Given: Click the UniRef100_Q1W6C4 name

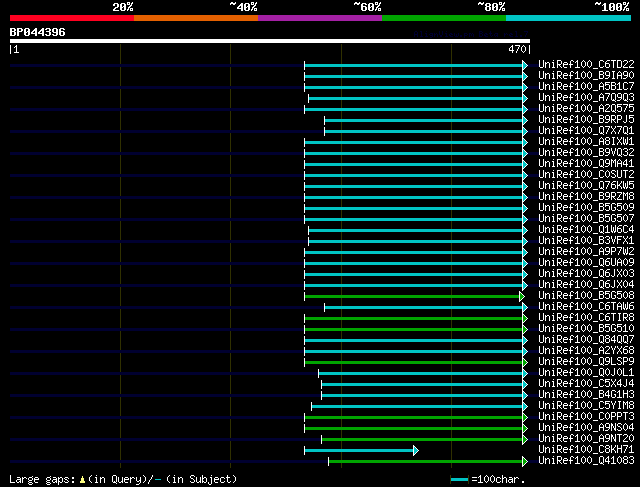Looking at the screenshot, I should coord(586,229).
